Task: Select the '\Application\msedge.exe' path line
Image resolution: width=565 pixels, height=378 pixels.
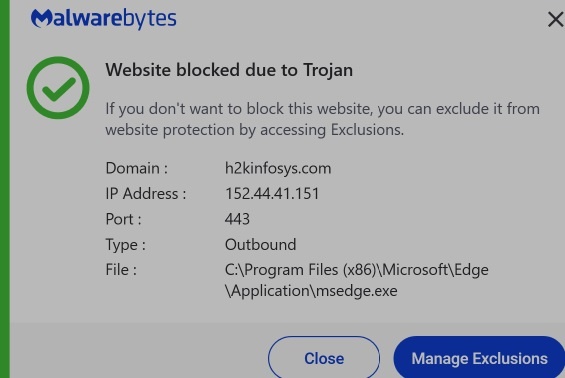Action: (x=311, y=291)
